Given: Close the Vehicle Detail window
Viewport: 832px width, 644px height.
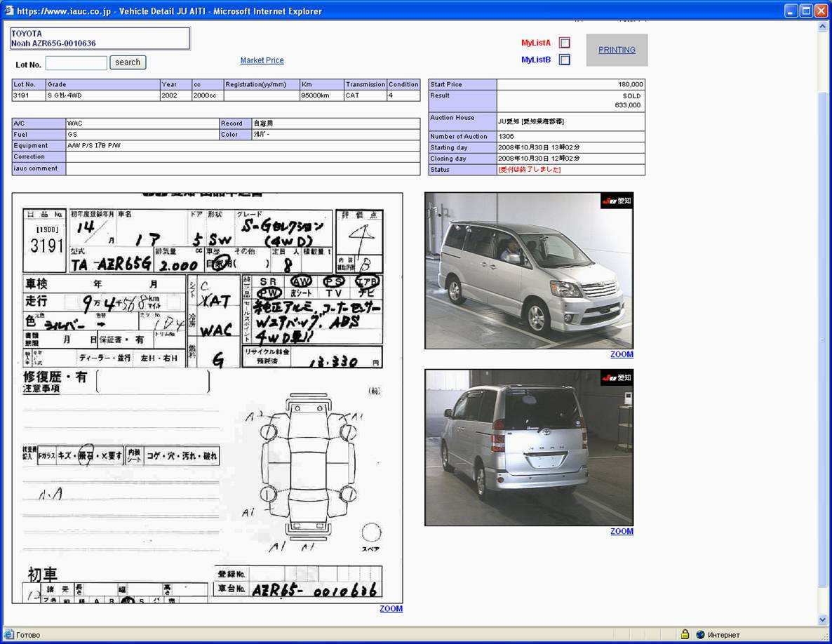Looking at the screenshot, I should 821,11.
